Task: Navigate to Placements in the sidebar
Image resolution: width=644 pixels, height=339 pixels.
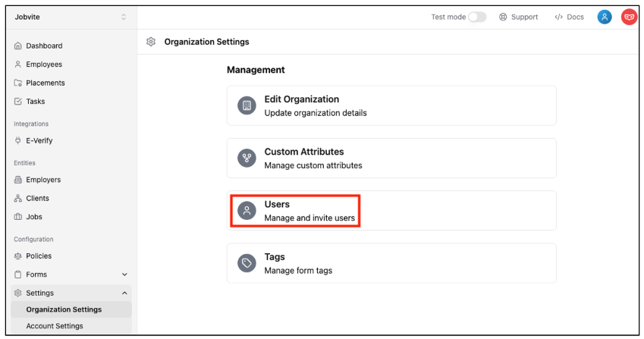Action: click(46, 83)
